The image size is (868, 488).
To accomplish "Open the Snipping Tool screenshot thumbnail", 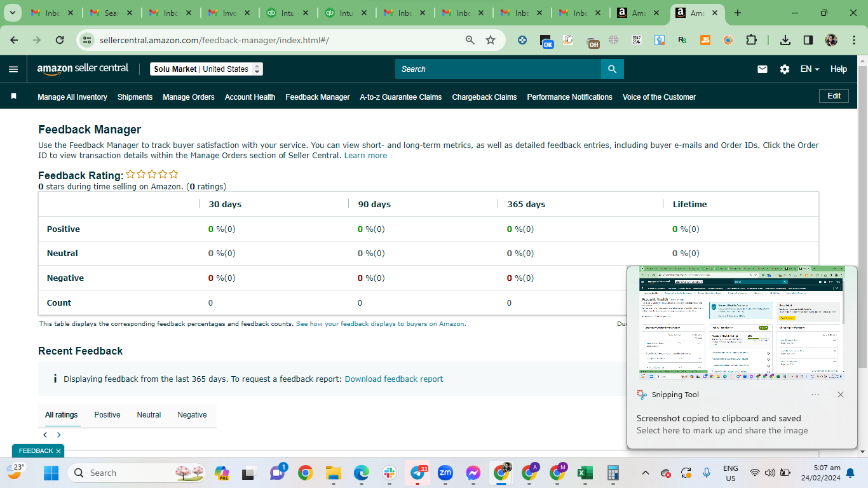I will 742,323.
